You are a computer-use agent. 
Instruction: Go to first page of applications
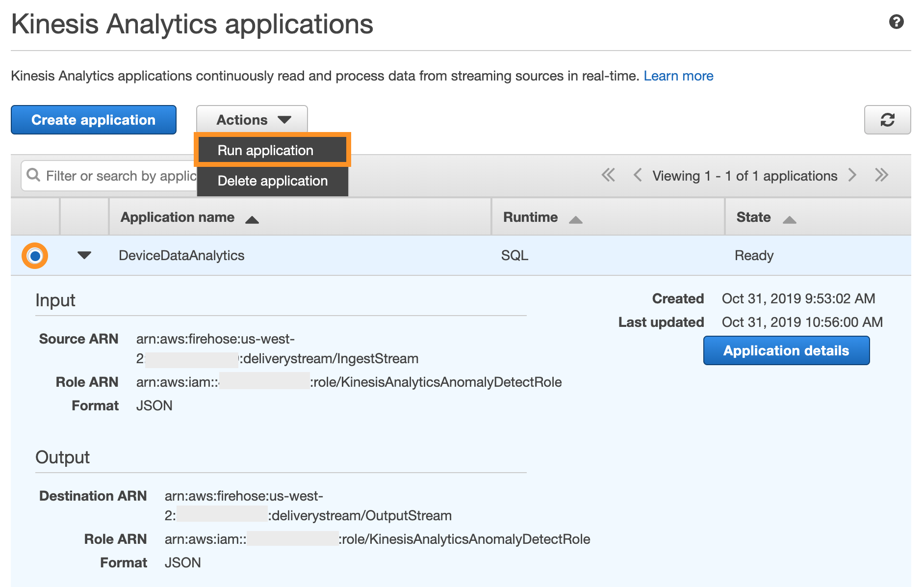pos(608,175)
